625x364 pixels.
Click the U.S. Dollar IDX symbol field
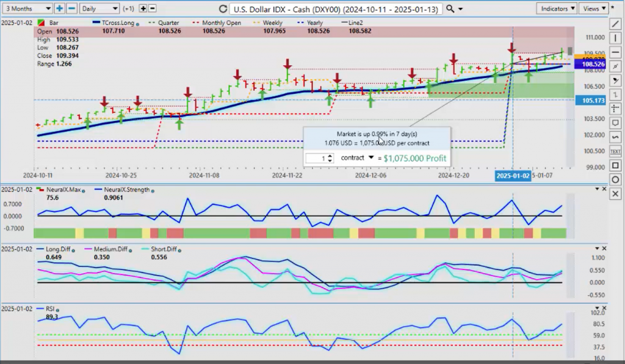point(336,9)
